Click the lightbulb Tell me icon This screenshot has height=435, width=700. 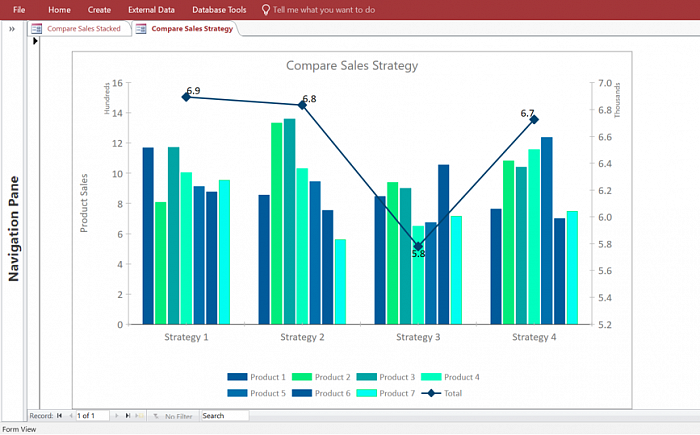pos(266,9)
